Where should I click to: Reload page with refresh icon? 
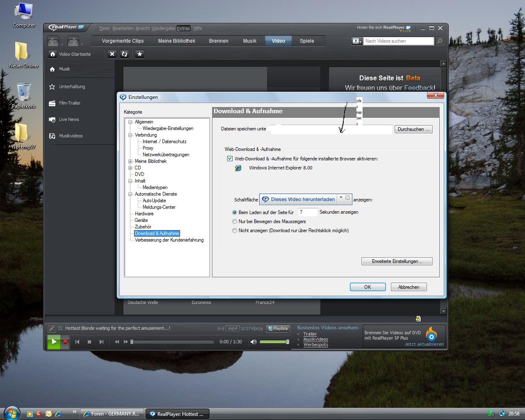coord(124,54)
